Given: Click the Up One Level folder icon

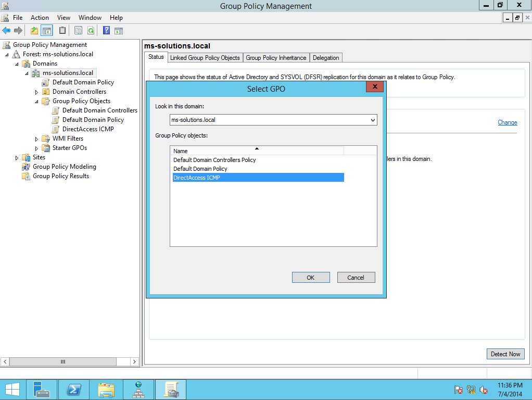Looking at the screenshot, I should (34, 31).
